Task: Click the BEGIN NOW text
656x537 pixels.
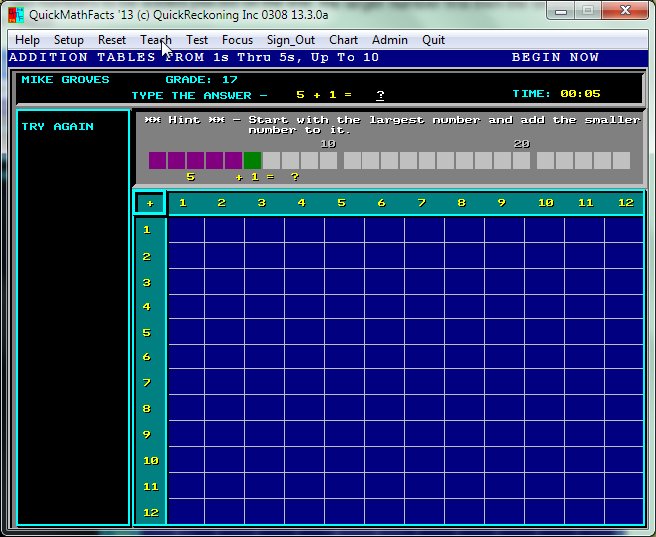Action: (x=555, y=57)
